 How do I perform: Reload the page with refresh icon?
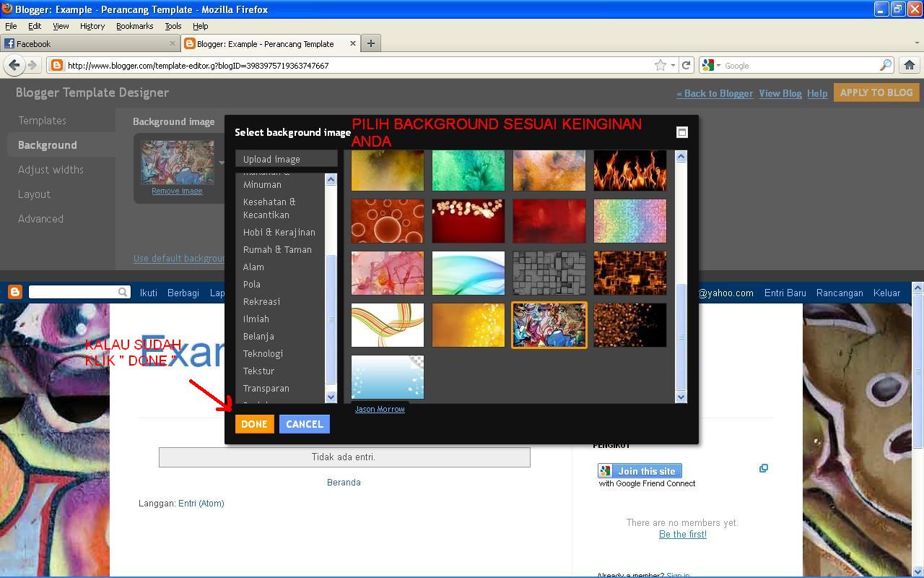[x=686, y=65]
